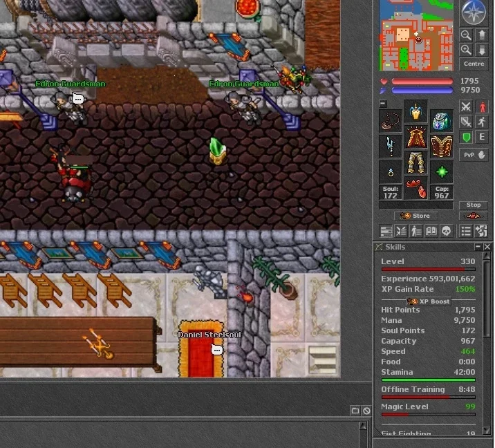Click the mount toggle below Stop
The image size is (495, 448).
click(474, 216)
